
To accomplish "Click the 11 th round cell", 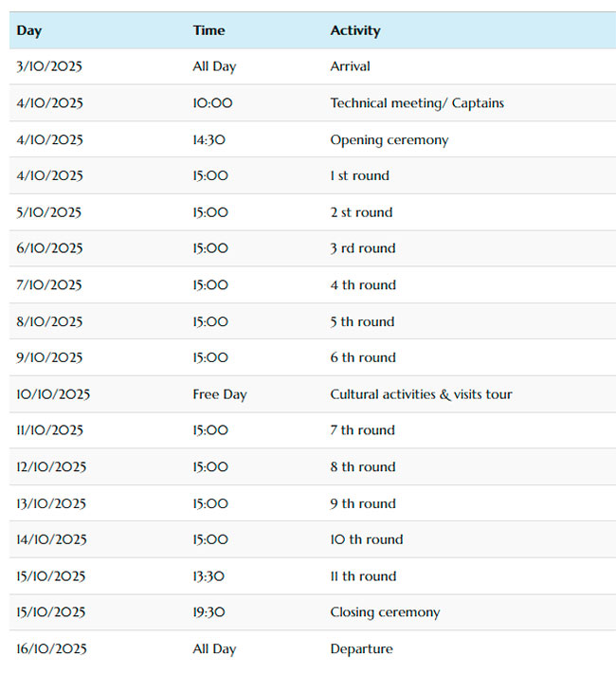I will tap(363, 576).
